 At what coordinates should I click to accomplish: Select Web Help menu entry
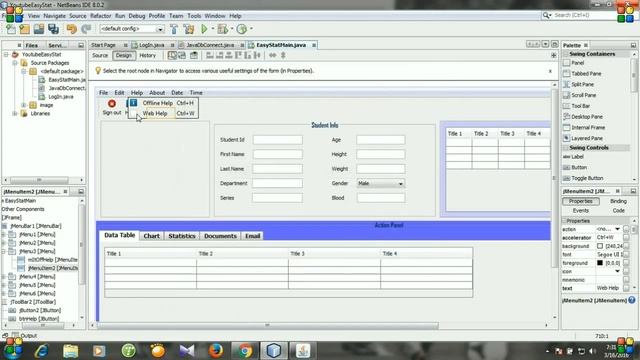(163, 113)
